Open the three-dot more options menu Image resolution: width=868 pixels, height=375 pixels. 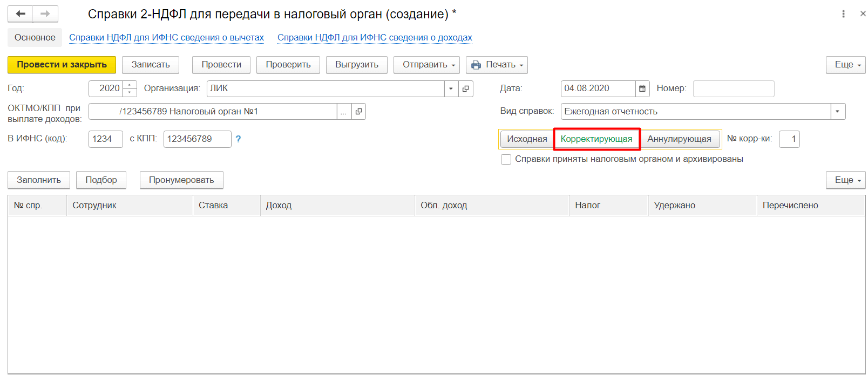pos(843,14)
